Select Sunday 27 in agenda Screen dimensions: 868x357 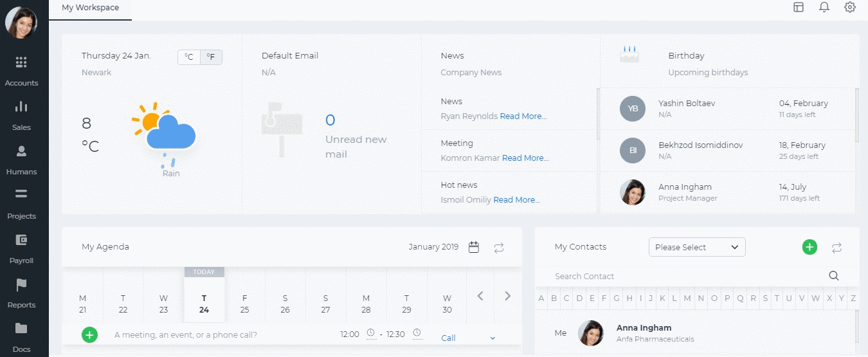(325, 304)
